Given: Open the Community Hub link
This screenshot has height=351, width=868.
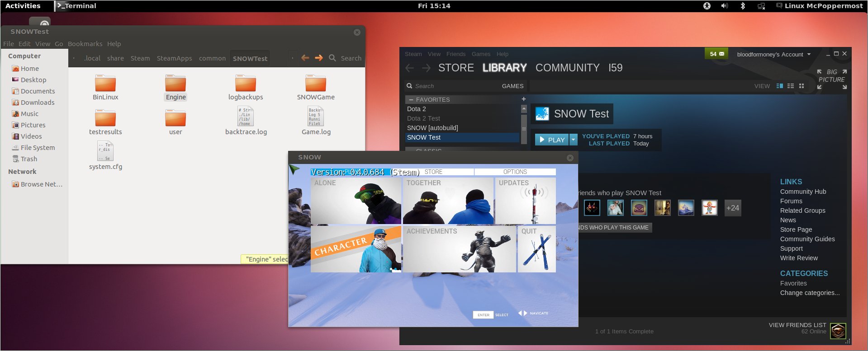Looking at the screenshot, I should coord(803,192).
